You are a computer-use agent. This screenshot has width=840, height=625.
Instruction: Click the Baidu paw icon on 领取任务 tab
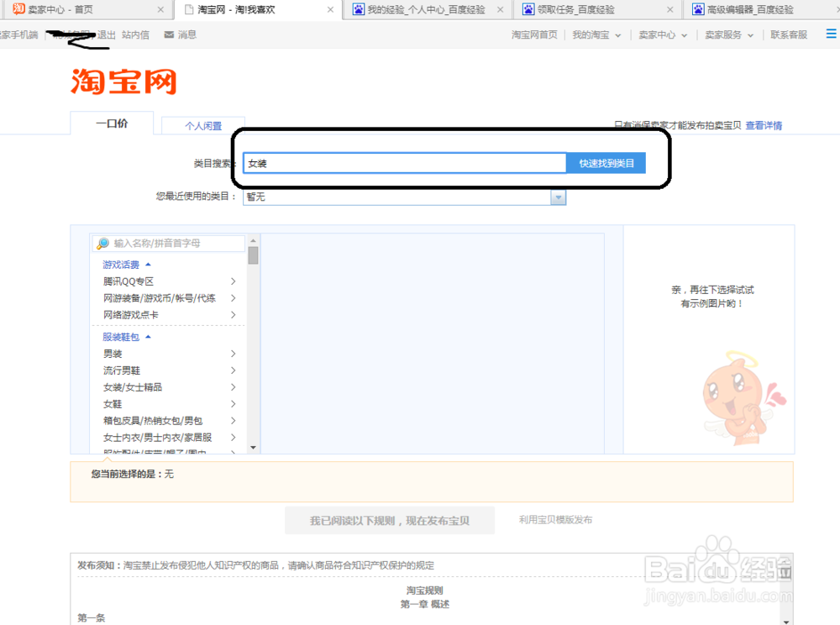point(528,9)
